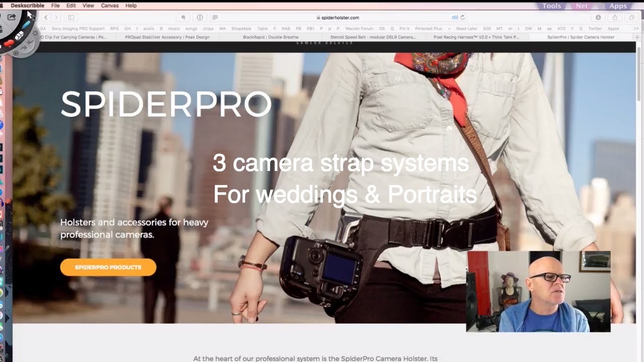This screenshot has width=644, height=362.
Task: Click Safari's forward navigation arrow
Action: click(x=56, y=17)
